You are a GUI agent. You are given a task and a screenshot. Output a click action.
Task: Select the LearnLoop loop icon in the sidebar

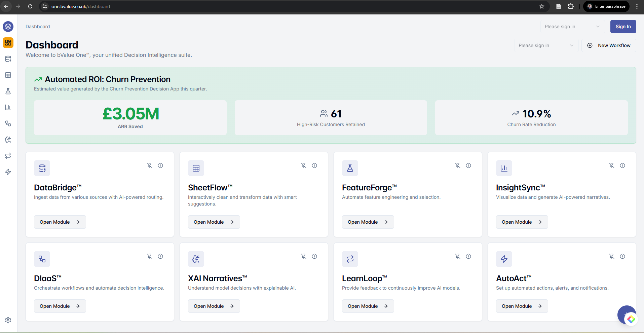coord(8,156)
